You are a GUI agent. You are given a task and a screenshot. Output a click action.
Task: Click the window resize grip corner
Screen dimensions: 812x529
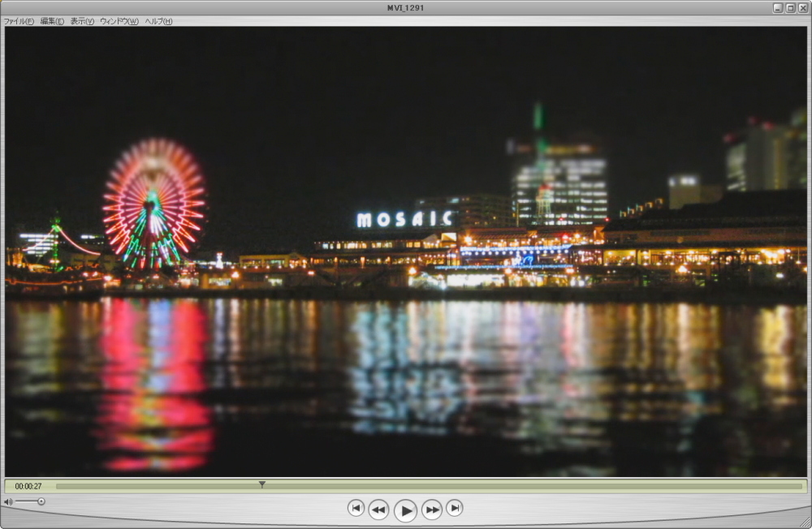pos(806,523)
